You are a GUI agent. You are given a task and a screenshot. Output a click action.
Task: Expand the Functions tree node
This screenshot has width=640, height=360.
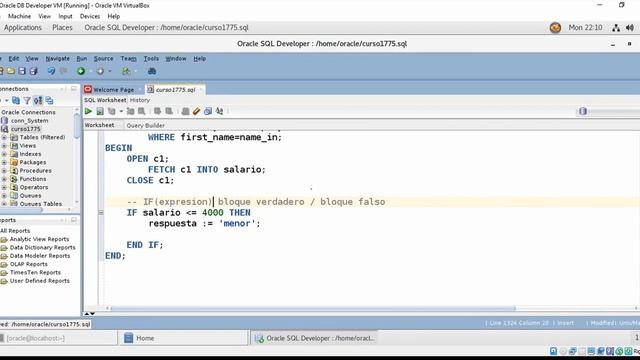4,179
